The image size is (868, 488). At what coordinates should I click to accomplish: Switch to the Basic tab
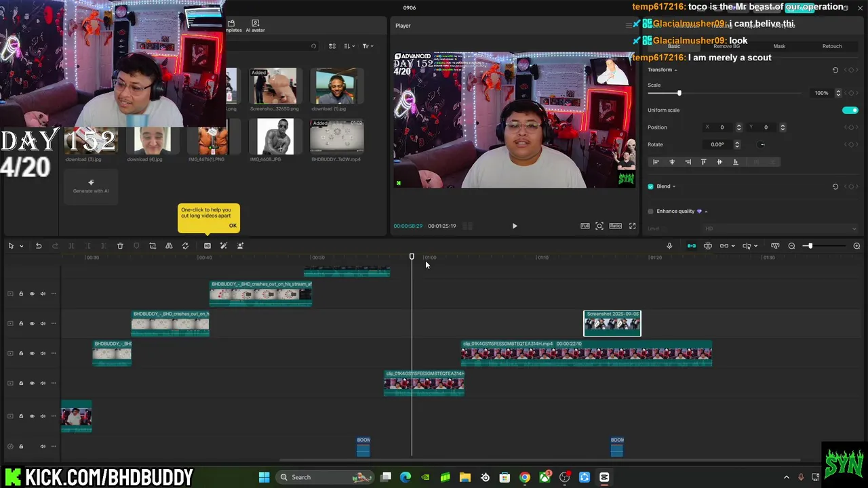tap(674, 46)
